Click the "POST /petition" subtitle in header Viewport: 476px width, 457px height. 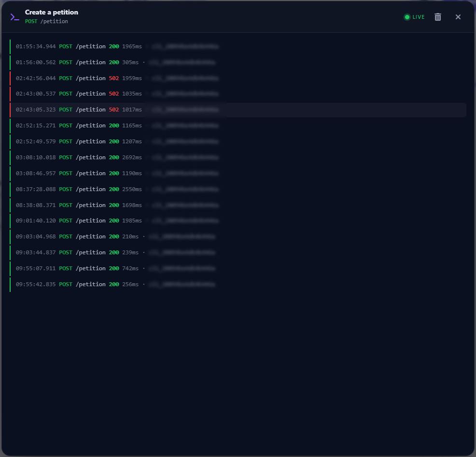tap(46, 21)
